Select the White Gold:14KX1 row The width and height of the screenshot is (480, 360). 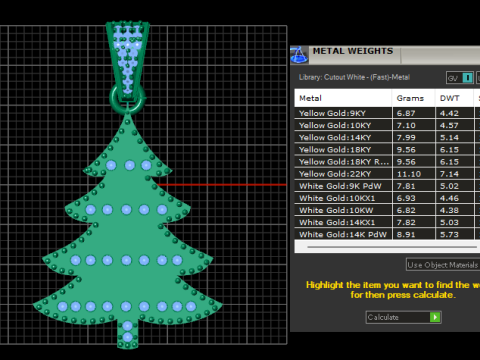point(387,222)
